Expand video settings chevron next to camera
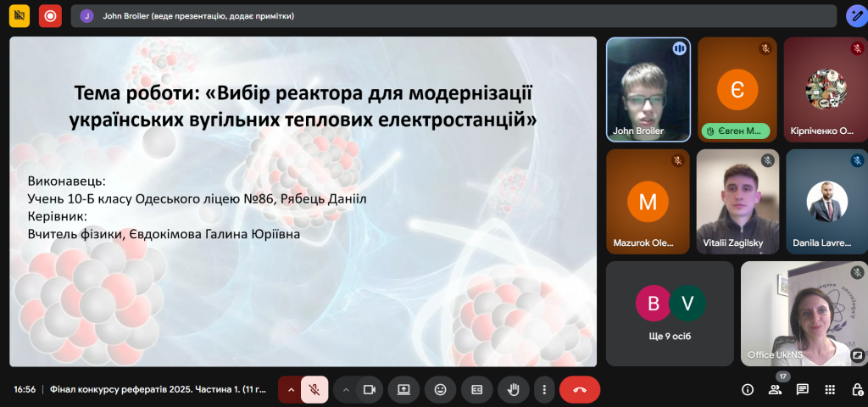 [x=346, y=389]
